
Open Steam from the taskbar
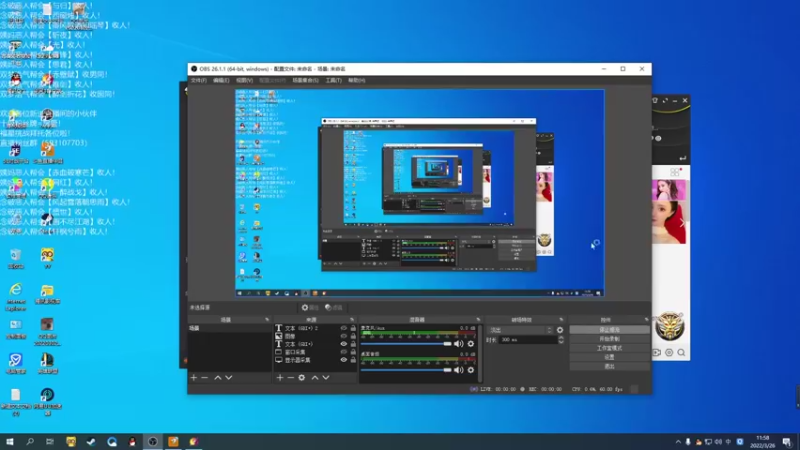coord(91,442)
